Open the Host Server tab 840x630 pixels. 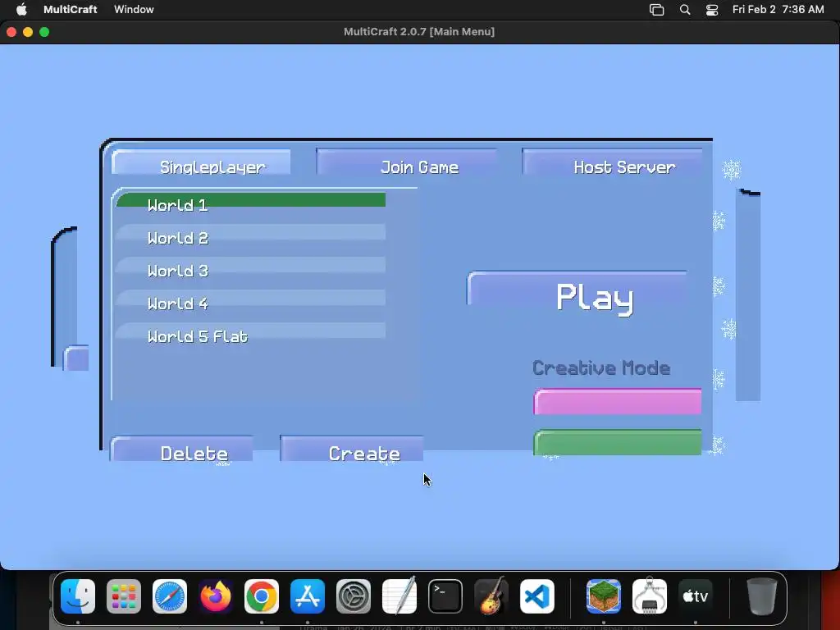[x=612, y=162]
